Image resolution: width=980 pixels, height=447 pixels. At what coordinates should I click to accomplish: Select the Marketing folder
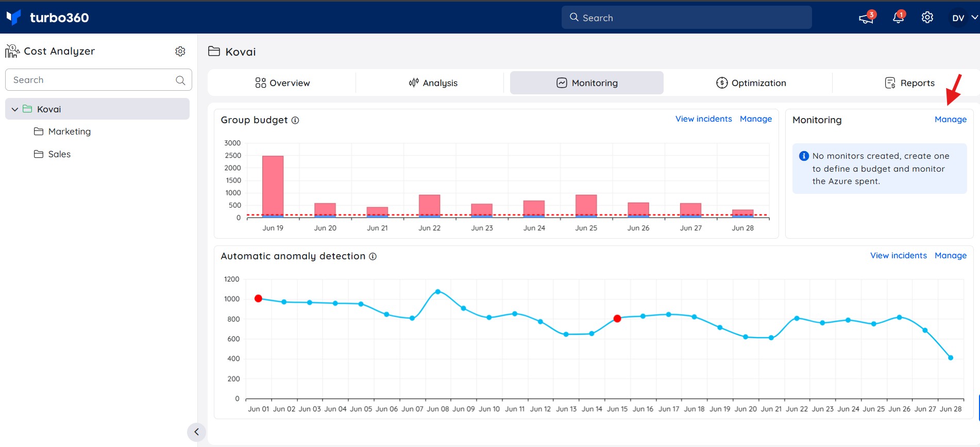70,131
